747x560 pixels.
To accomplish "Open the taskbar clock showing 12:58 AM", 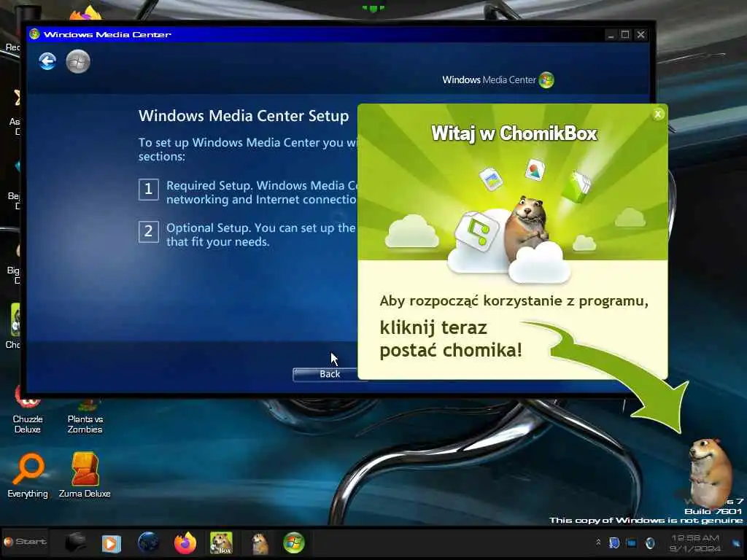I will pyautogui.click(x=694, y=542).
